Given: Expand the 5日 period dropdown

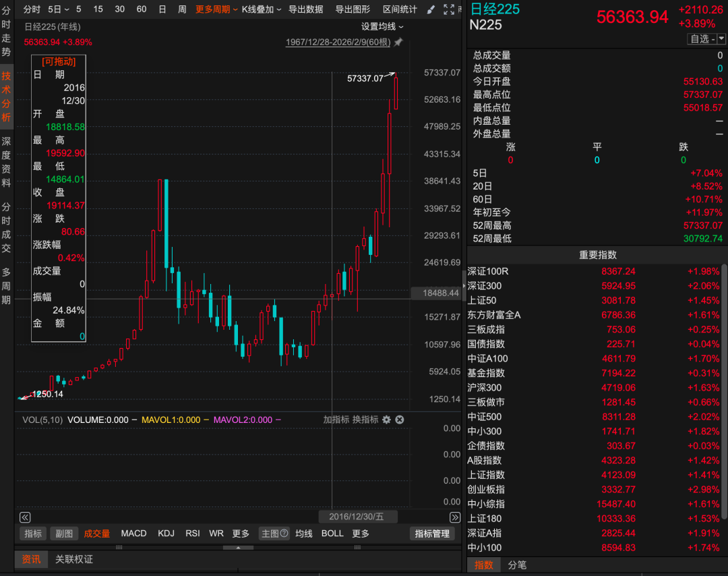Looking at the screenshot, I should [59, 9].
